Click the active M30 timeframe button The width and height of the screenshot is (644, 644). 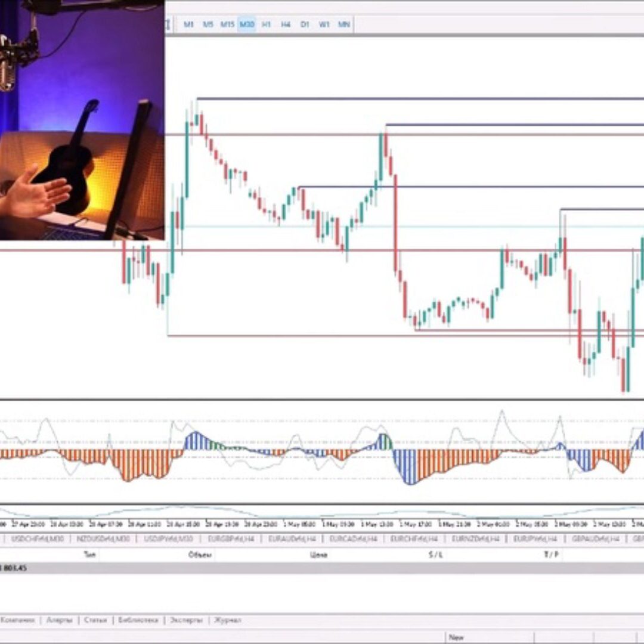(x=247, y=24)
